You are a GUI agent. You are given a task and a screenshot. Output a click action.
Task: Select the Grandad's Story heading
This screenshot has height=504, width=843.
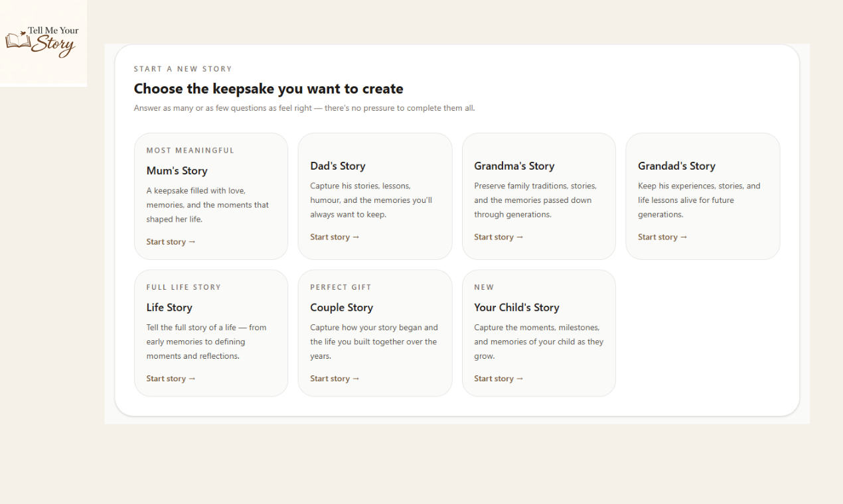(676, 166)
